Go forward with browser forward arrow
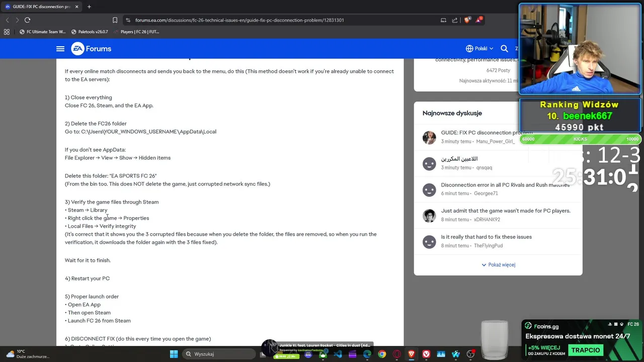The width and height of the screenshot is (644, 362). (x=17, y=20)
